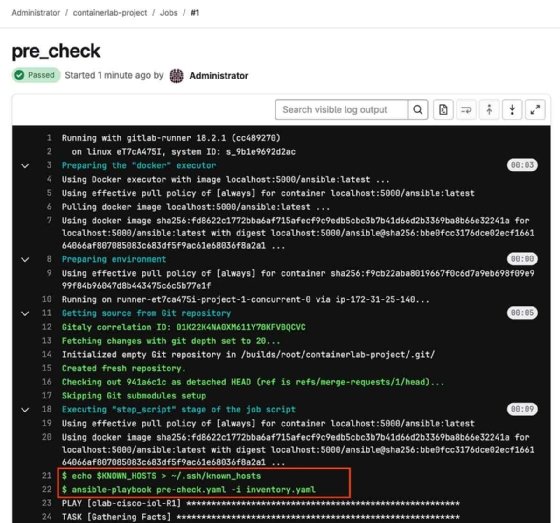Click the 'Executing "step_script" stage' header text

click(x=179, y=409)
